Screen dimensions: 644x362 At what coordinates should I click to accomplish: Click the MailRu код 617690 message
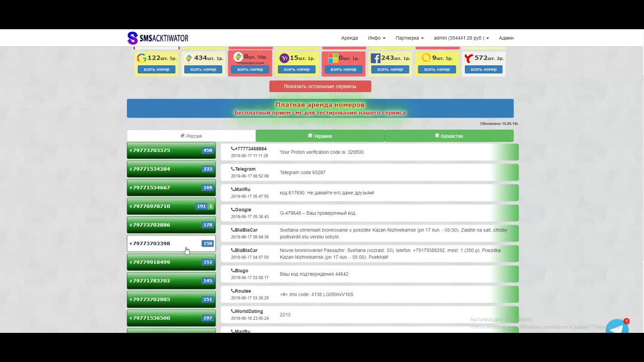click(370, 193)
